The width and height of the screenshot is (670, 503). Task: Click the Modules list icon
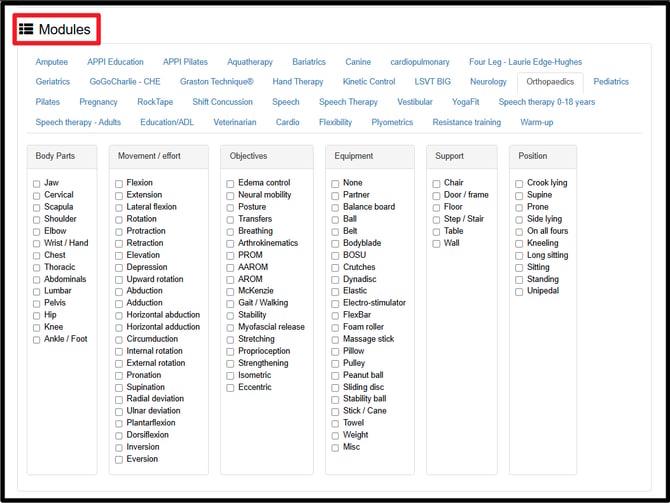[x=26, y=29]
